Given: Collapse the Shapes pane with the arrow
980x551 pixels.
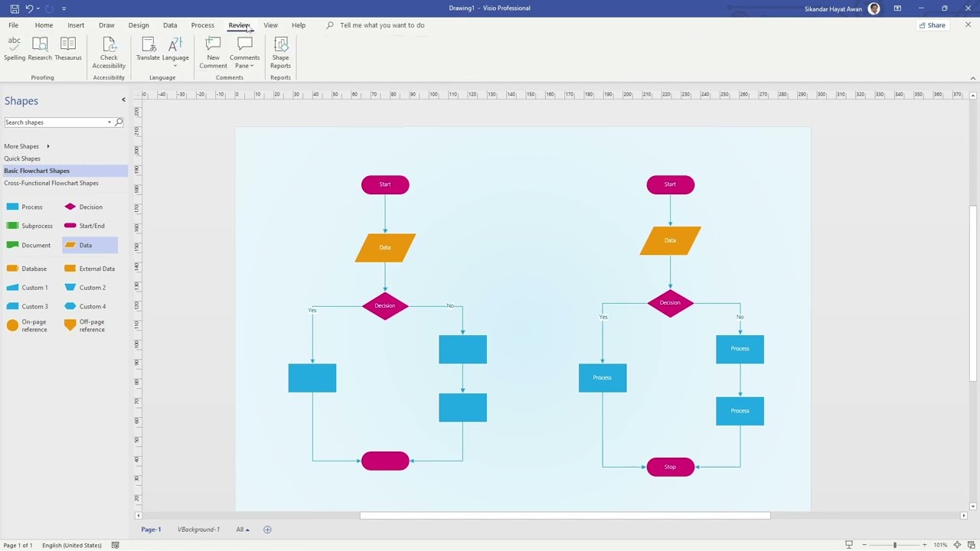Looking at the screenshot, I should point(123,99).
